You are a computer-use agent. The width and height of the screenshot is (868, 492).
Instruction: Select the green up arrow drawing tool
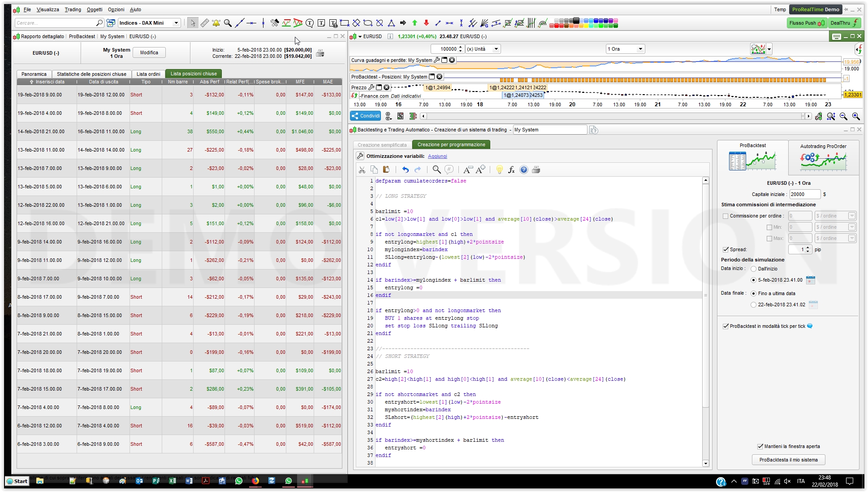point(415,23)
